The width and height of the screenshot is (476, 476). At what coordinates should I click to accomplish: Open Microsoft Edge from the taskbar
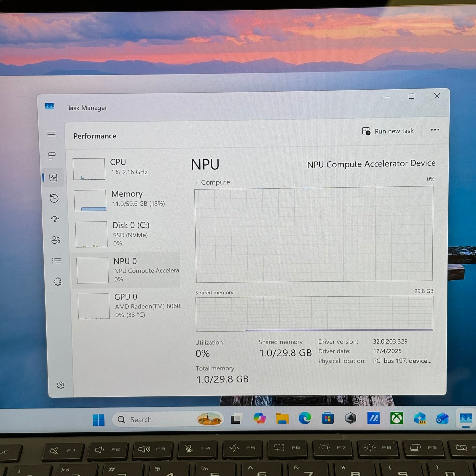click(x=305, y=419)
